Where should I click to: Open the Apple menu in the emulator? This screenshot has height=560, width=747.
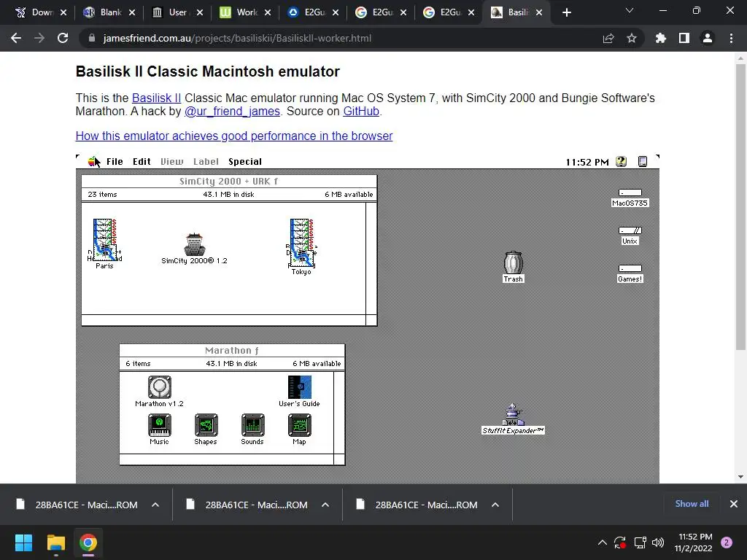click(x=93, y=161)
